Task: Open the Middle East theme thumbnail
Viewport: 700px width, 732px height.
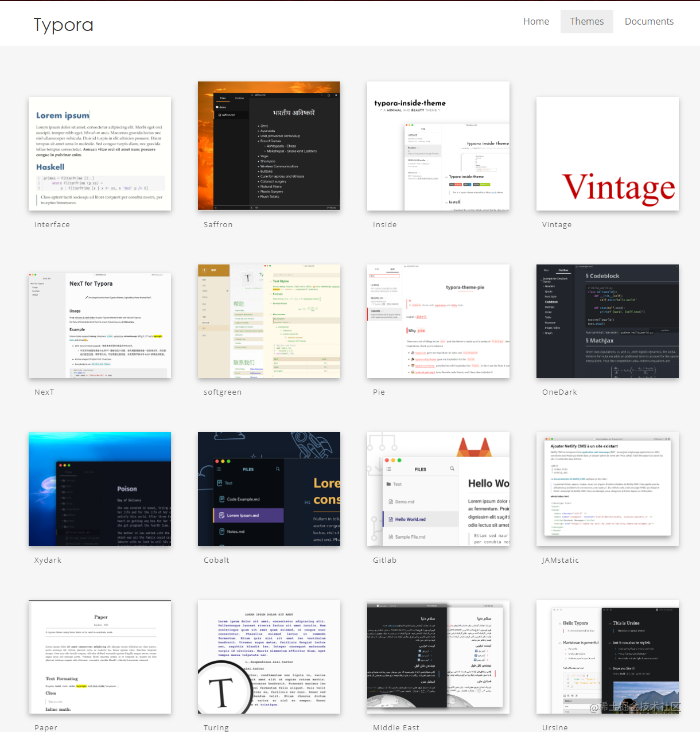Action: pyautogui.click(x=438, y=657)
